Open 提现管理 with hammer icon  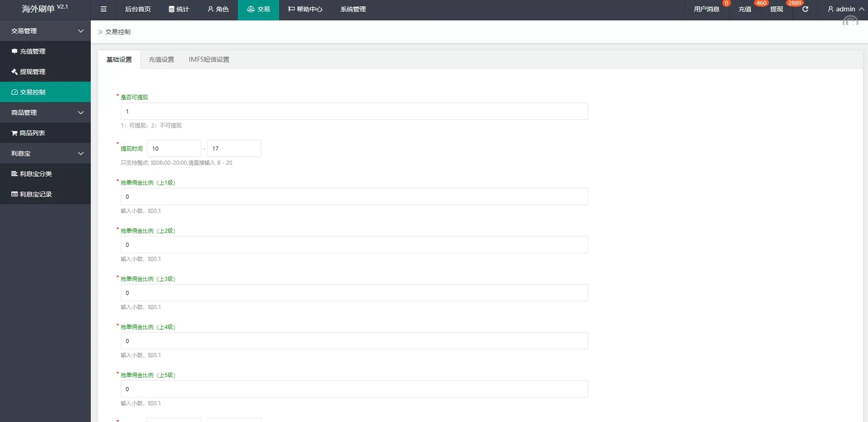point(32,72)
